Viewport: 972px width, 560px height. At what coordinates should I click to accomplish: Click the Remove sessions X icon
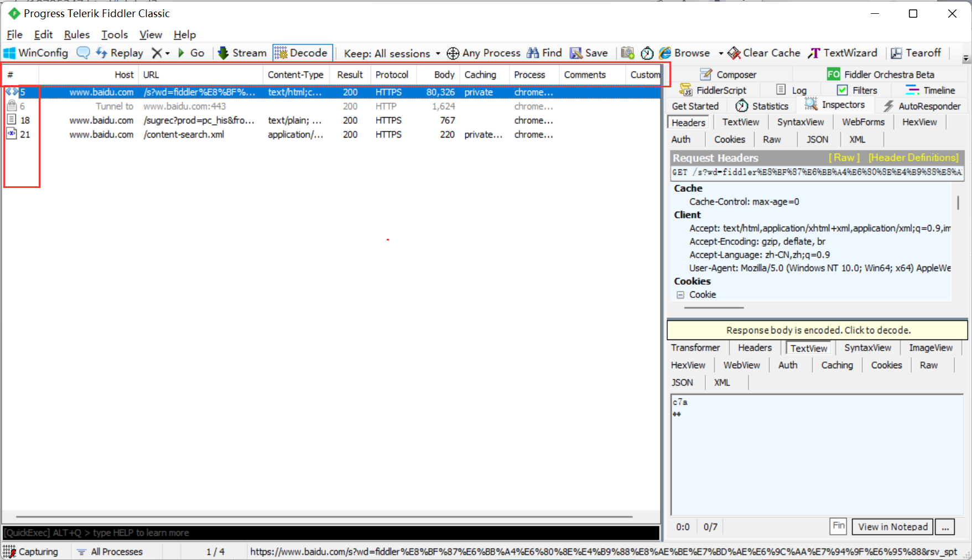[x=157, y=53]
